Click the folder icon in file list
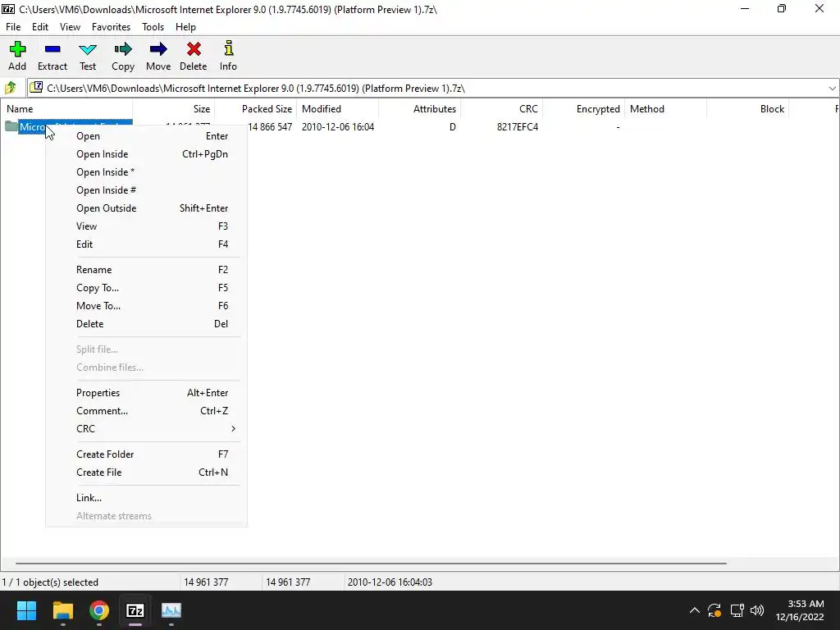 [x=11, y=126]
